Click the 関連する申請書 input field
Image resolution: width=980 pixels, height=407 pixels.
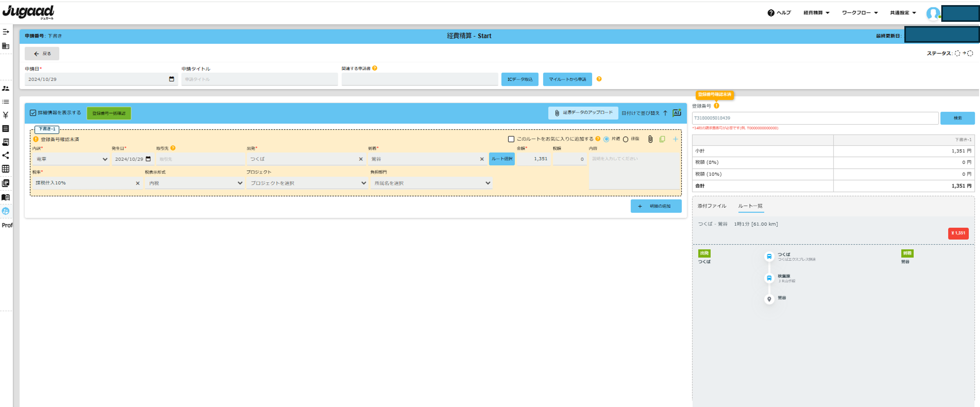click(420, 79)
